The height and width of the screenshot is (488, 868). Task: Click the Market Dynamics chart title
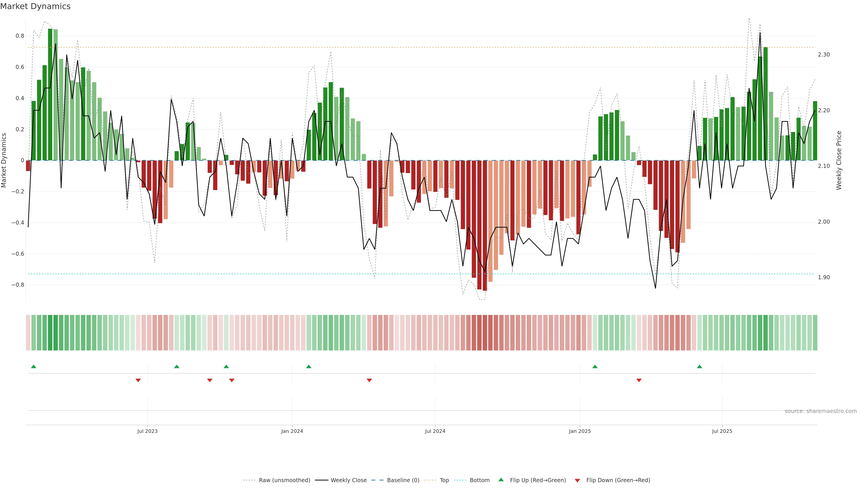[35, 6]
